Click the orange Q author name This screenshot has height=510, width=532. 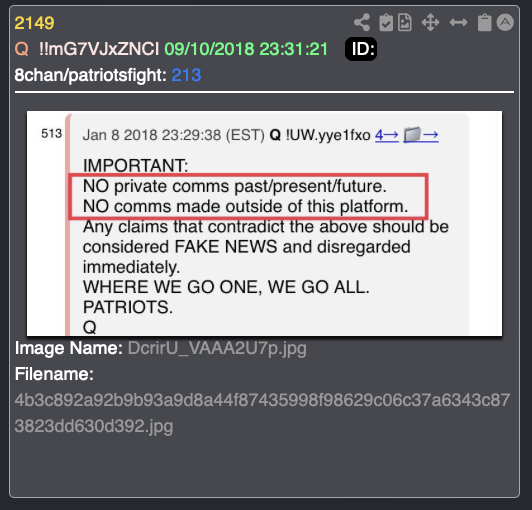tap(22, 49)
